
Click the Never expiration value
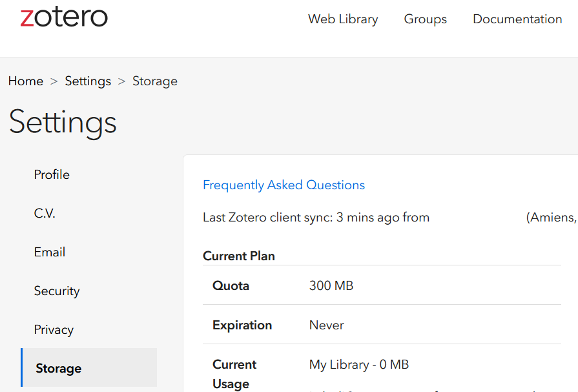[326, 325]
